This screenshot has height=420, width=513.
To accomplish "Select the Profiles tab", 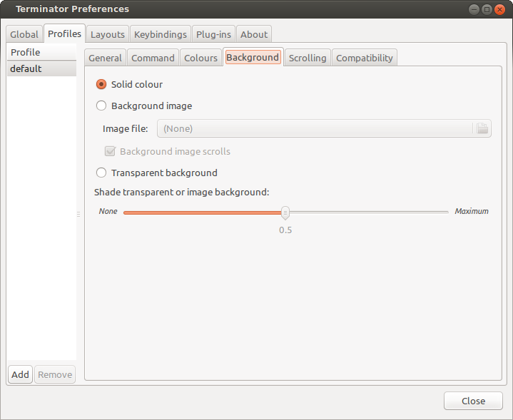I will point(64,34).
